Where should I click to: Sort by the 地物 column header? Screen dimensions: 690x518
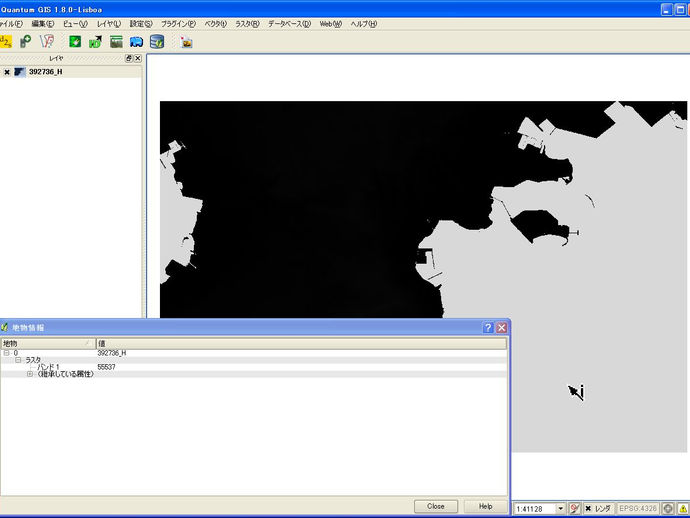[48, 343]
